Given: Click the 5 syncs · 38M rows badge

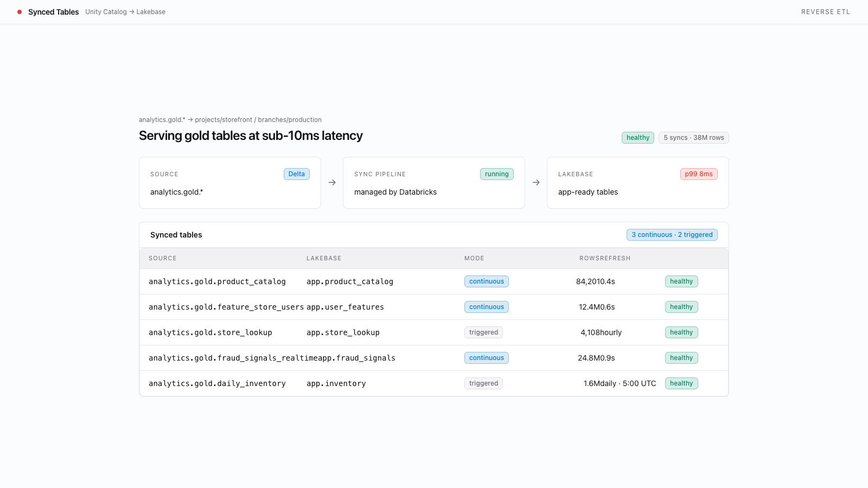Looking at the screenshot, I should [x=694, y=138].
